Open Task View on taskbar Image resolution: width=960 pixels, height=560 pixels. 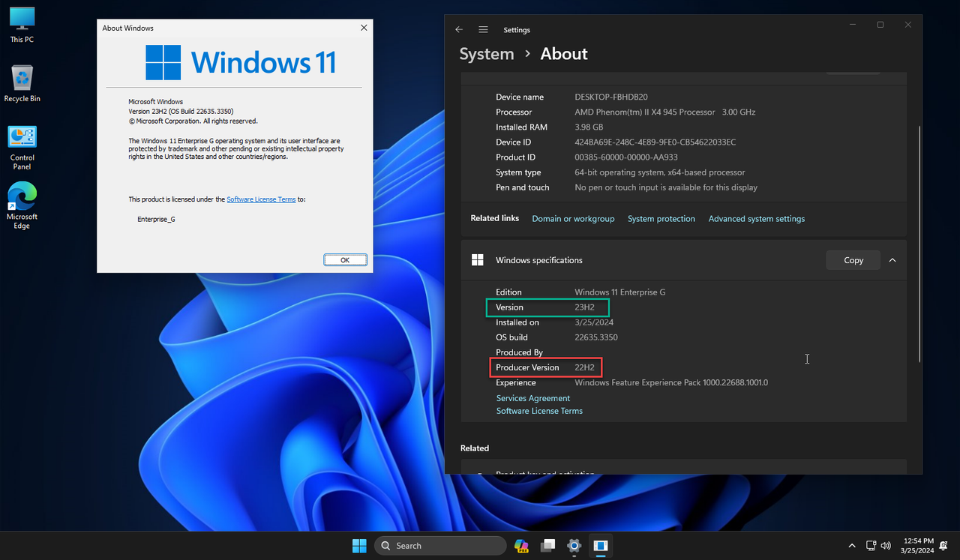548,546
